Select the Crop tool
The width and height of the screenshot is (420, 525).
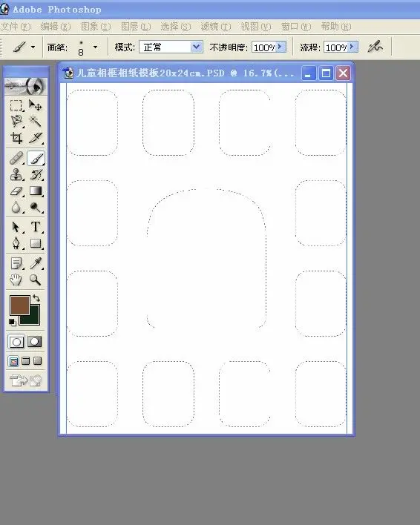tap(16, 138)
